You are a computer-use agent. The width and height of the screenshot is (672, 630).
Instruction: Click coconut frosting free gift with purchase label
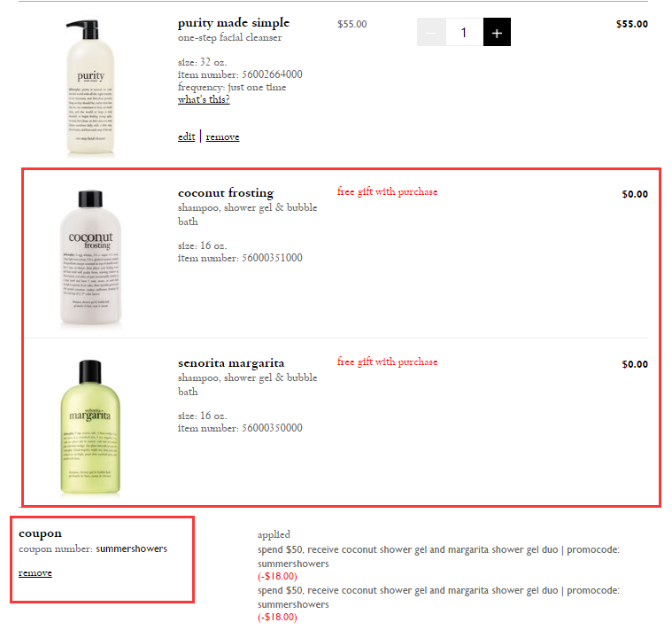(x=387, y=191)
